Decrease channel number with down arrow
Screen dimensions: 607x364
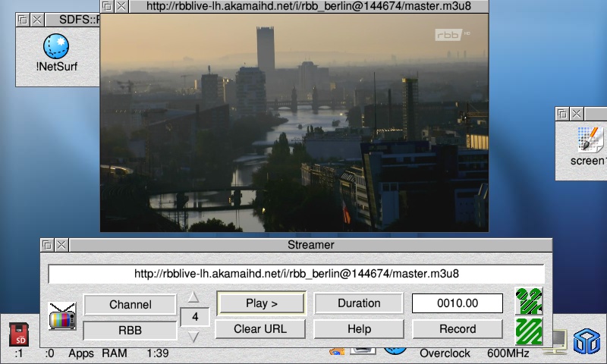tap(194, 337)
